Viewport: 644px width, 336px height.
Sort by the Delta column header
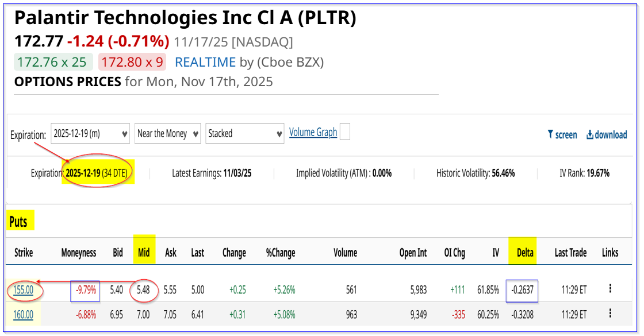pos(524,253)
